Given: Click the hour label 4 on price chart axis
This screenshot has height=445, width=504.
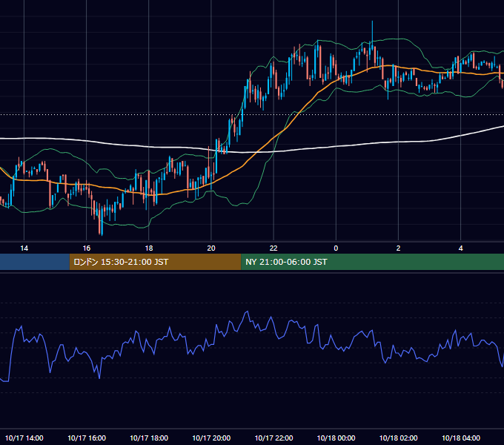Looking at the screenshot, I should coord(460,248).
